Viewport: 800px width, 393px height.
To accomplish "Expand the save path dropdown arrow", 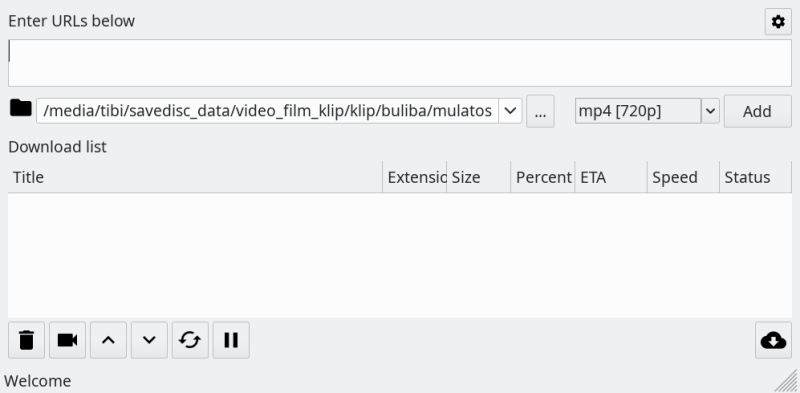I will [x=510, y=111].
